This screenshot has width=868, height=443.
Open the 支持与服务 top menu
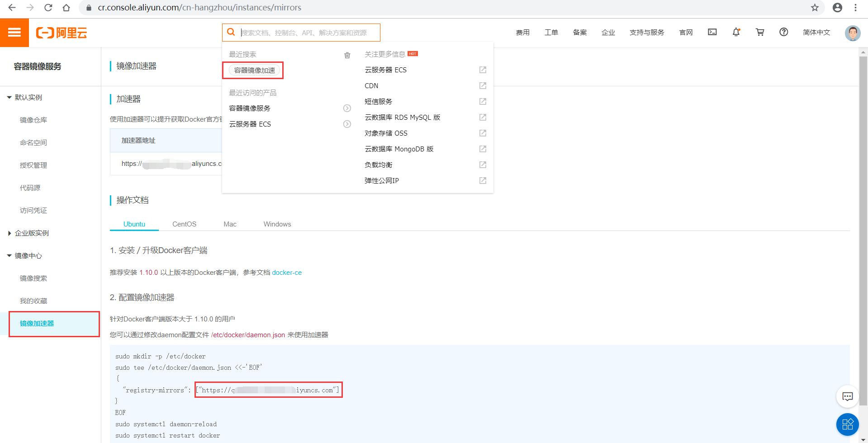pyautogui.click(x=647, y=32)
